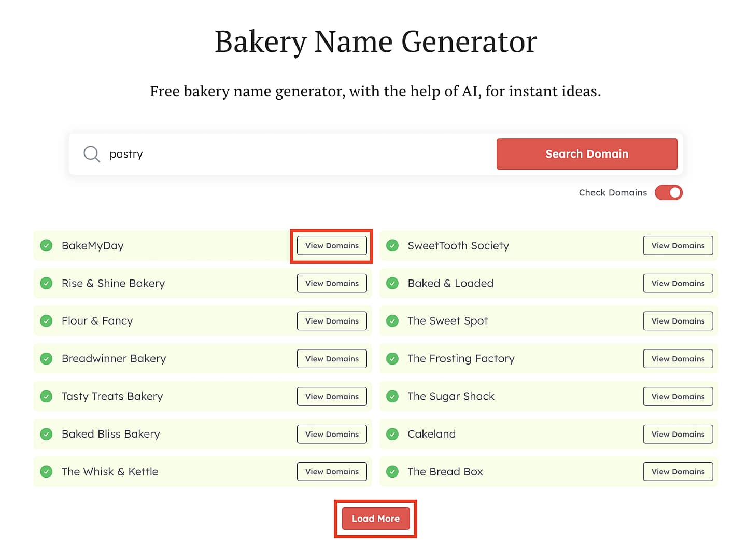Click the magnifying glass search icon
This screenshot has height=560, width=748.
(91, 154)
